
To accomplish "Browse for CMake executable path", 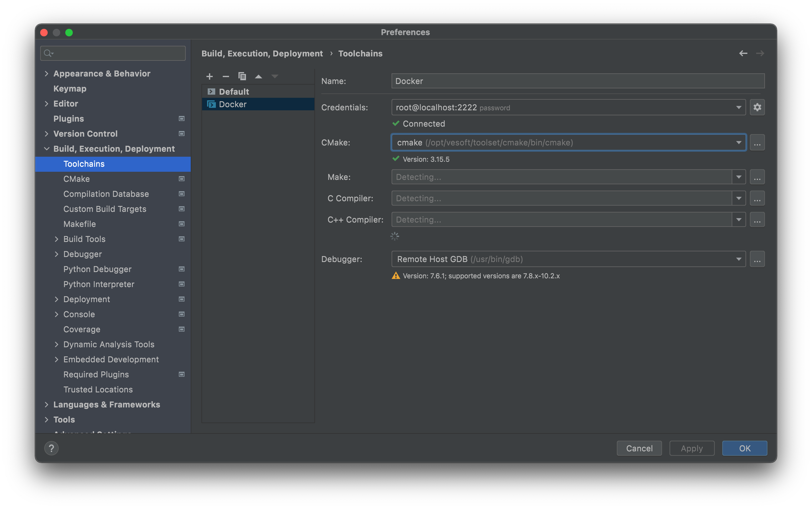I will click(757, 143).
